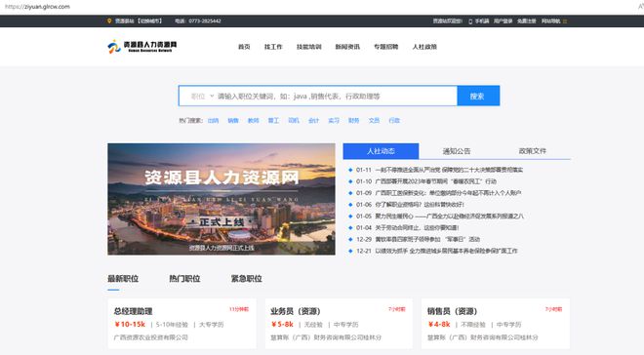Open the 找工作 navigation menu
The width and height of the screenshot is (644, 355).
click(x=273, y=47)
